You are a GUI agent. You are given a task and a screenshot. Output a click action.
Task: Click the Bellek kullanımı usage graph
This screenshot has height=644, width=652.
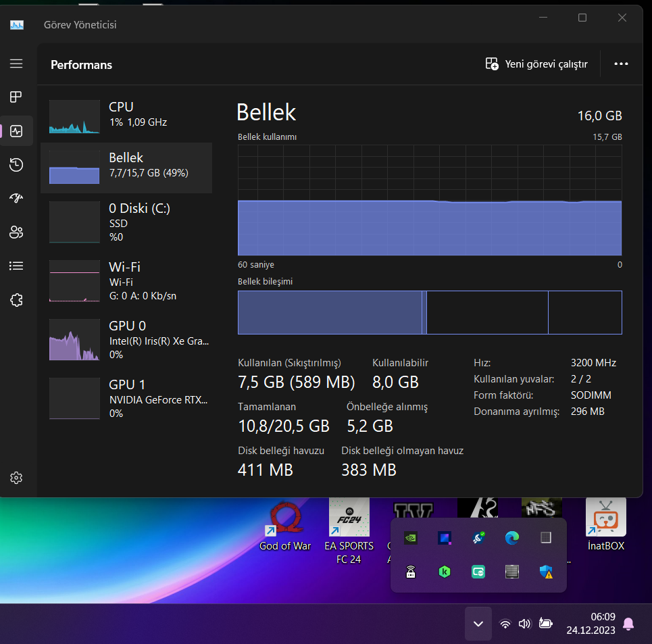tap(430, 200)
